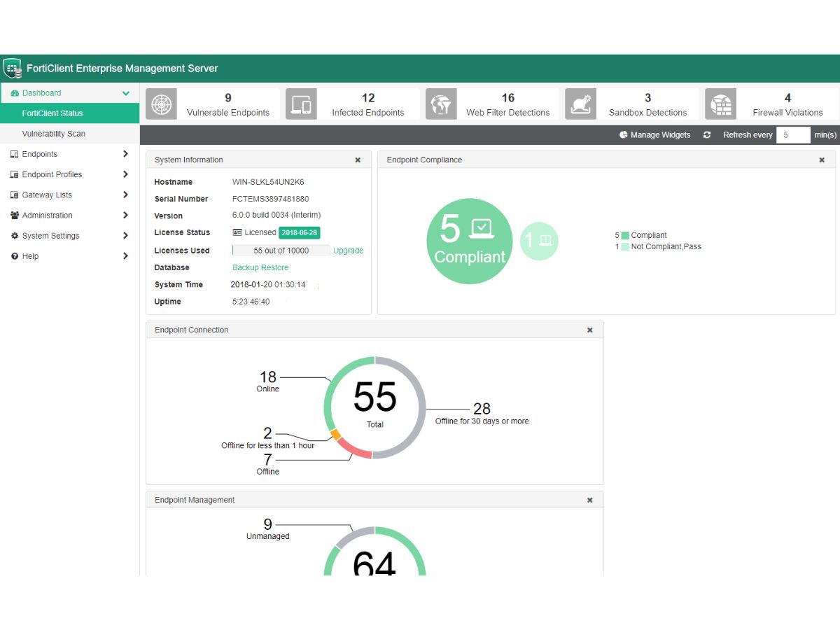The width and height of the screenshot is (840, 630).
Task: Click the green Compliant legend swatch
Action: click(x=625, y=236)
